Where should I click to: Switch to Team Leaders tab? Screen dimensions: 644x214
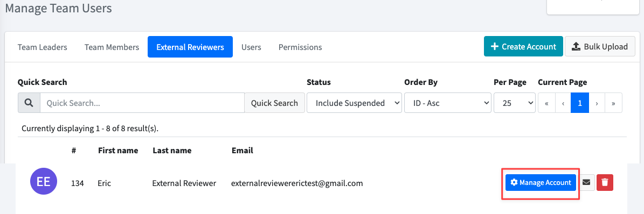click(x=42, y=47)
